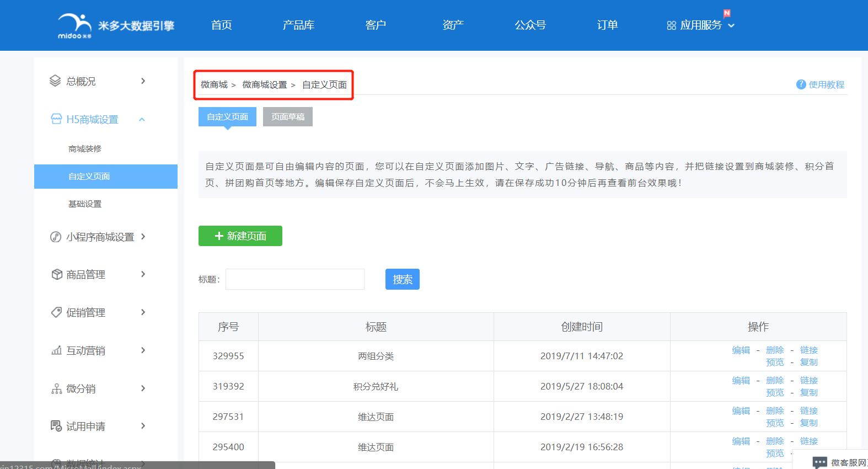Click the 标题 search input field
The image size is (868, 469).
[295, 279]
